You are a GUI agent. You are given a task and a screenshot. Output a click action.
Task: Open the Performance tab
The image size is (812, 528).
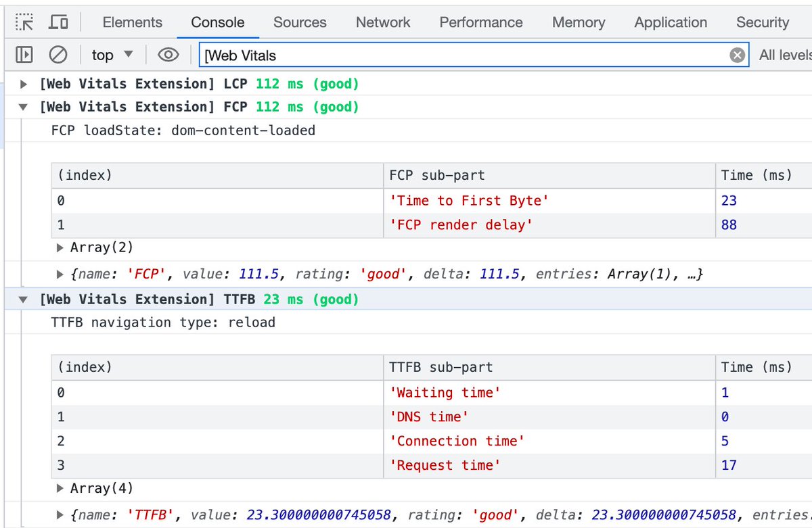(481, 22)
